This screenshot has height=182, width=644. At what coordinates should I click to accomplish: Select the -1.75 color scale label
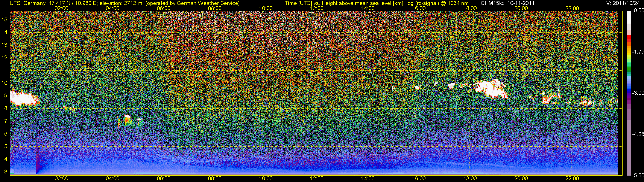point(638,52)
